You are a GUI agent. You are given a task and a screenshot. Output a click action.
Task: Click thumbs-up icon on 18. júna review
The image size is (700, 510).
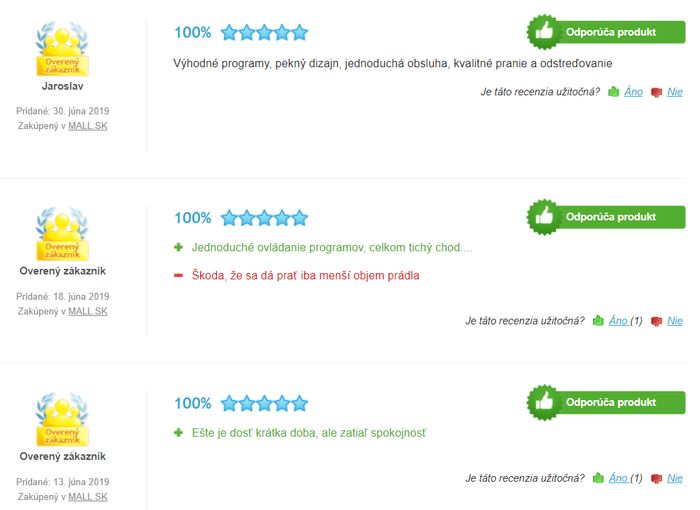coord(598,320)
